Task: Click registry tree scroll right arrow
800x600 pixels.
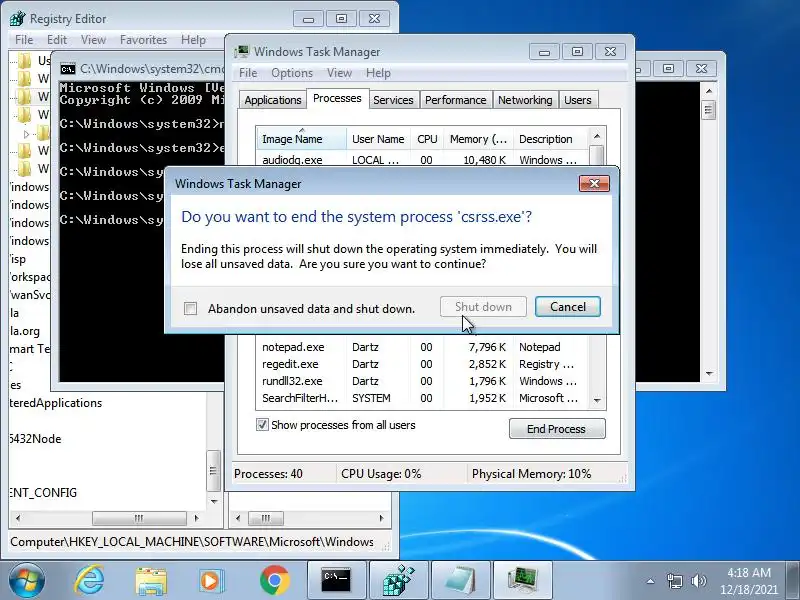Action: click(196, 518)
